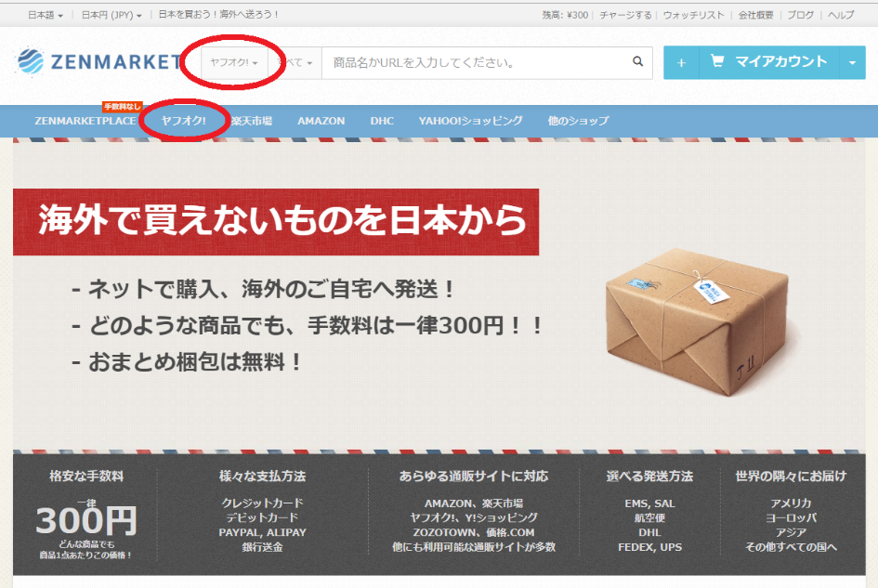Click the shopping cart icon
Screen dimensions: 878x588
pyautogui.click(x=717, y=60)
